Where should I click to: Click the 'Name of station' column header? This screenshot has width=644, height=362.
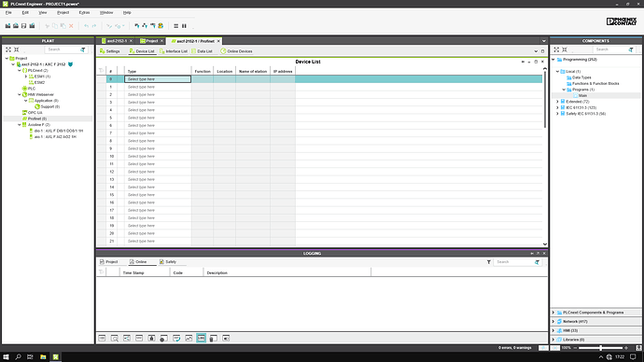point(253,72)
